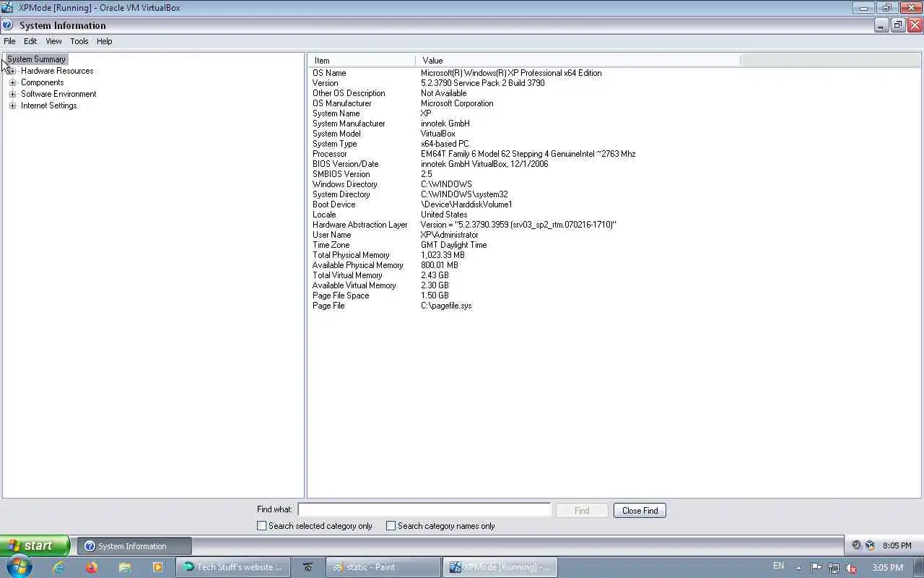This screenshot has height=578, width=924.
Task: Switch to XPMode [Running] taskbar button
Action: pyautogui.click(x=500, y=567)
